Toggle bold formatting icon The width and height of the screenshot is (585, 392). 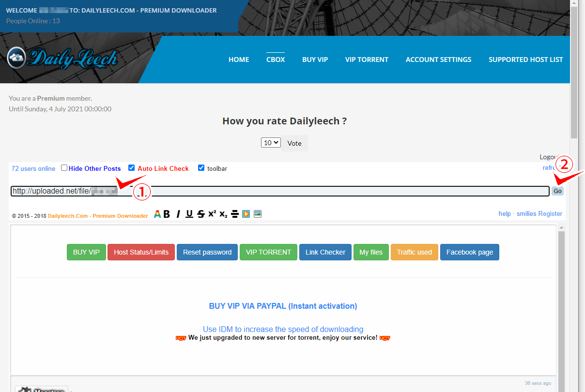tap(167, 214)
